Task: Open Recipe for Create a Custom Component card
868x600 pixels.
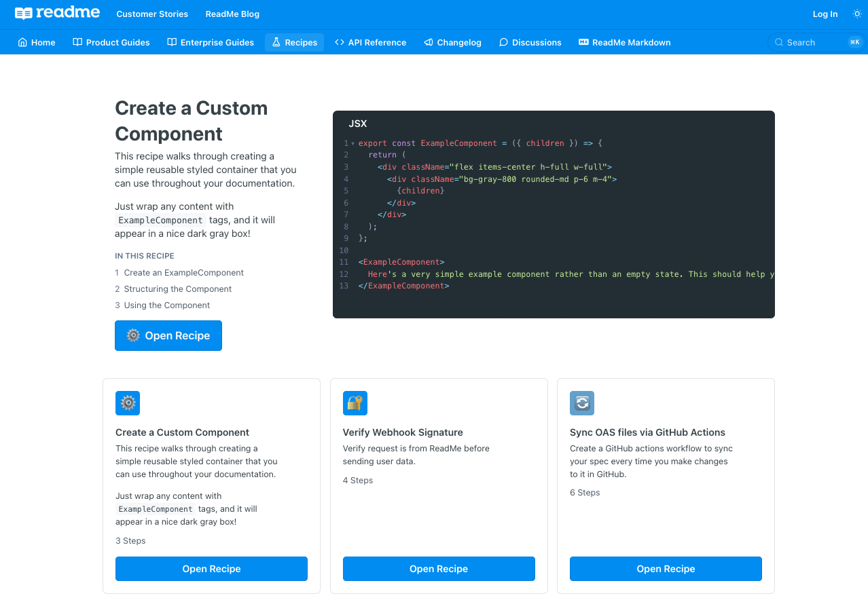Action: (211, 569)
